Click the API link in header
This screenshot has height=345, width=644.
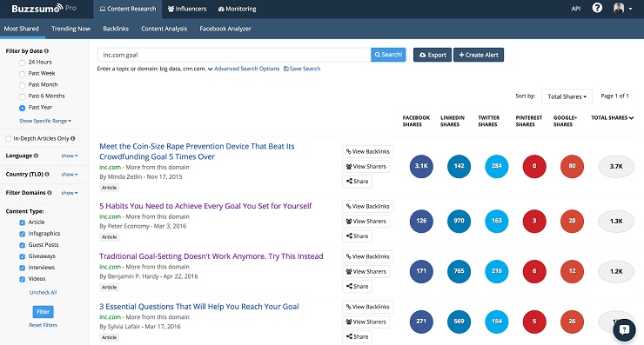pos(576,9)
